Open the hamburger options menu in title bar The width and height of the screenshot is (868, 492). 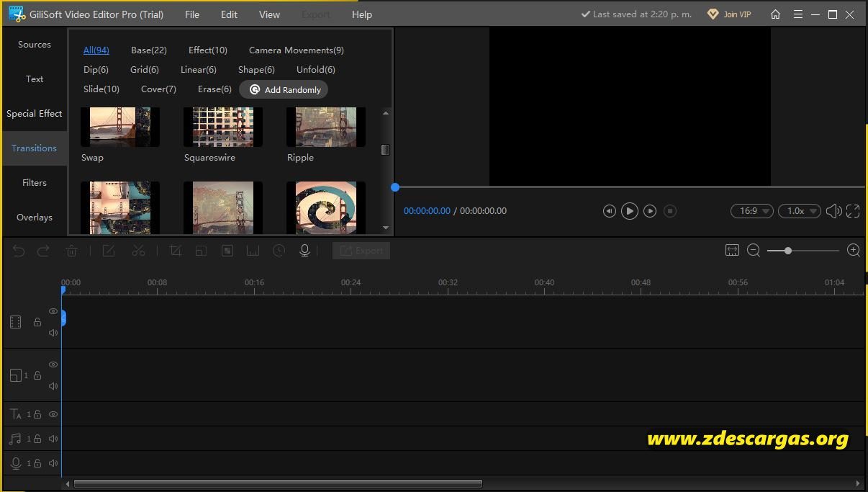pos(797,14)
